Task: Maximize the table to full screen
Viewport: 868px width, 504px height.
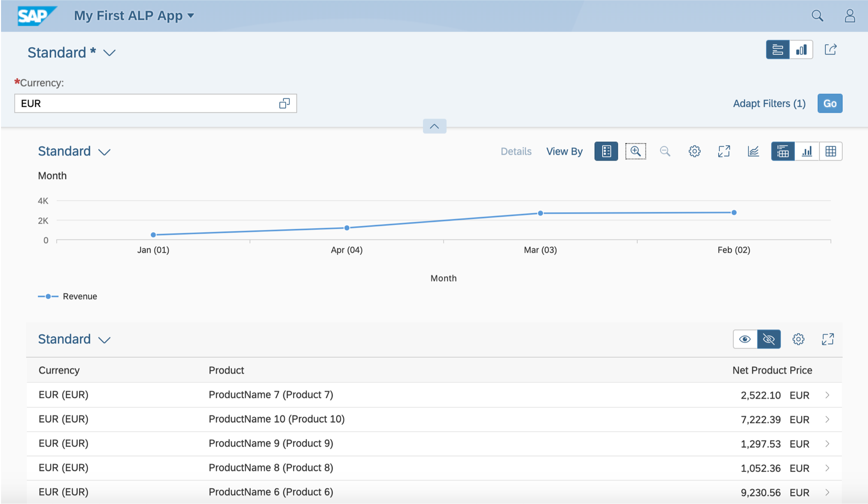Action: (x=828, y=339)
